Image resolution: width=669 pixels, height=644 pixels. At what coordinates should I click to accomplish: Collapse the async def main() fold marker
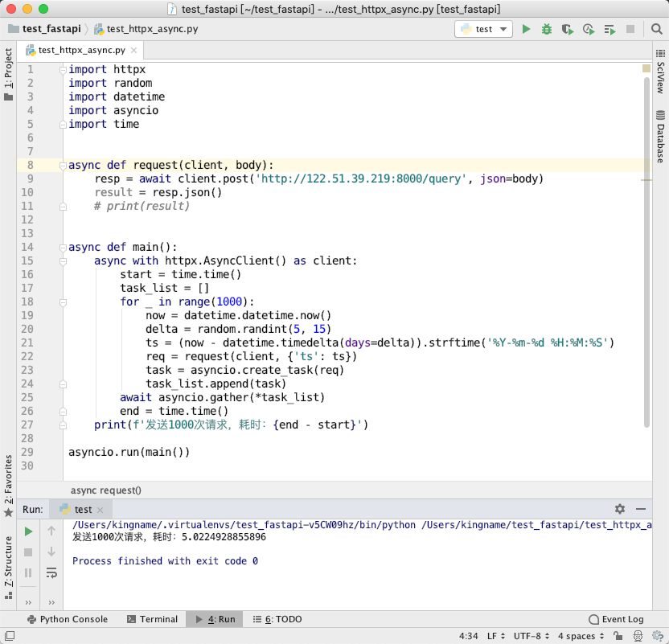63,248
